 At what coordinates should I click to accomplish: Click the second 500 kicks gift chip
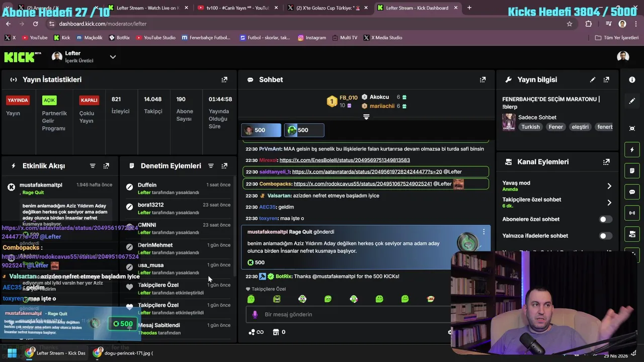tap(304, 130)
